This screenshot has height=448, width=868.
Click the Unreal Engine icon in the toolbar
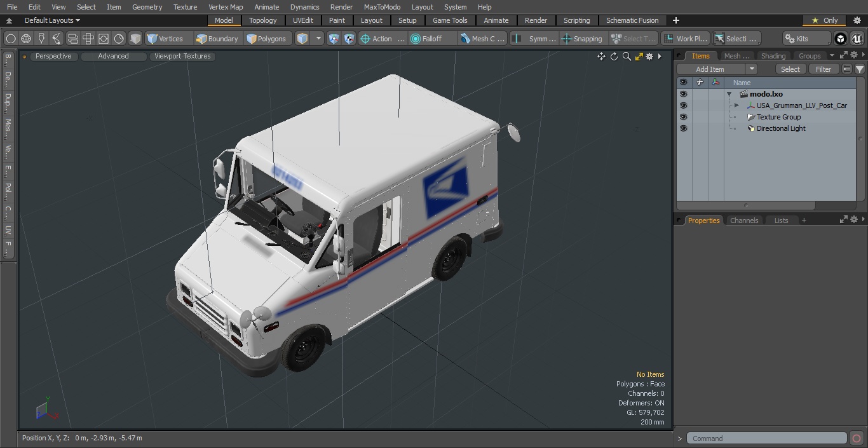pos(857,39)
